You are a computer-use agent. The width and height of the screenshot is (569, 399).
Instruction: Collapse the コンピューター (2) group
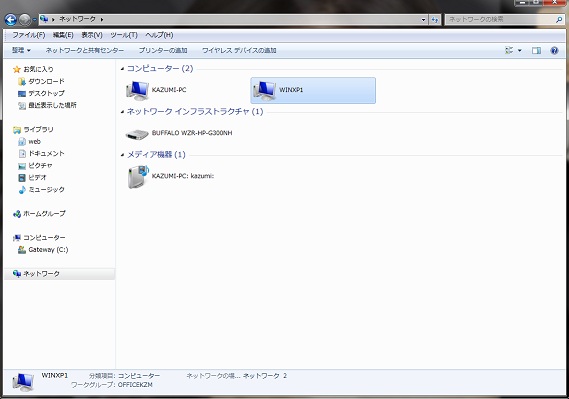(122, 69)
